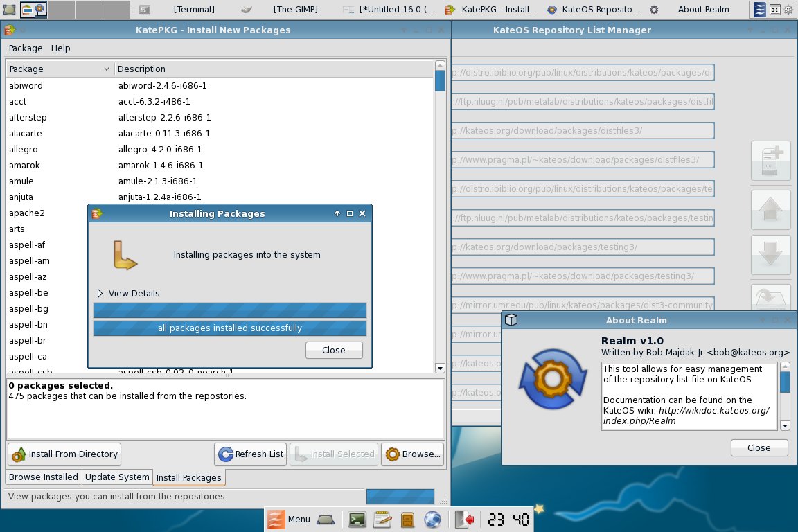Launch the notepad text editor icon
Viewport: 798px width, 532px height.
click(x=382, y=520)
